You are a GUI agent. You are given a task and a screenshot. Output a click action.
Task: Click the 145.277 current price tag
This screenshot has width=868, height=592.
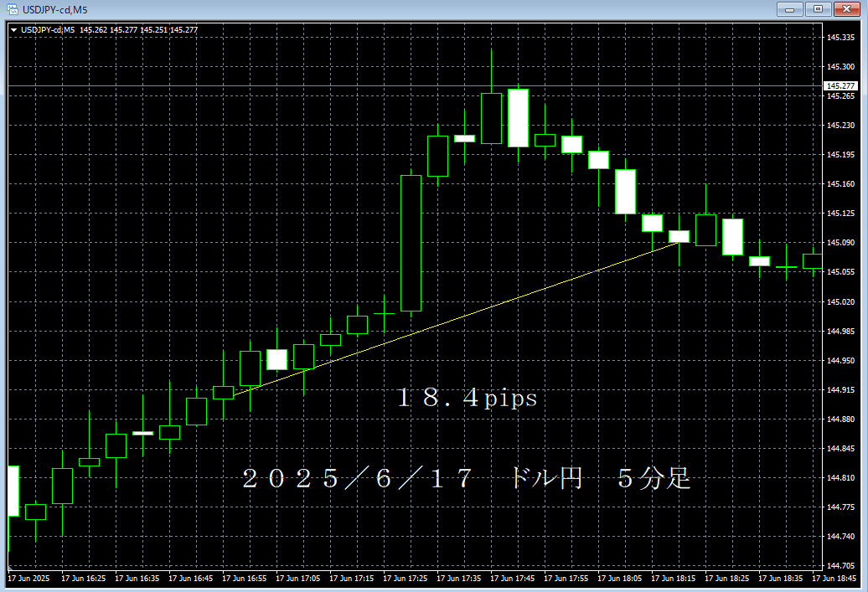click(x=840, y=85)
